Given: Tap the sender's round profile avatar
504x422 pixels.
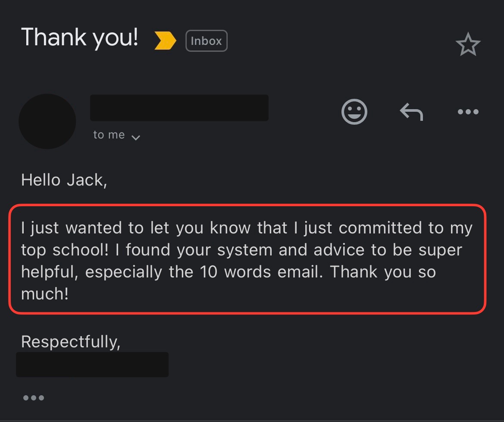Looking at the screenshot, I should tap(47, 121).
